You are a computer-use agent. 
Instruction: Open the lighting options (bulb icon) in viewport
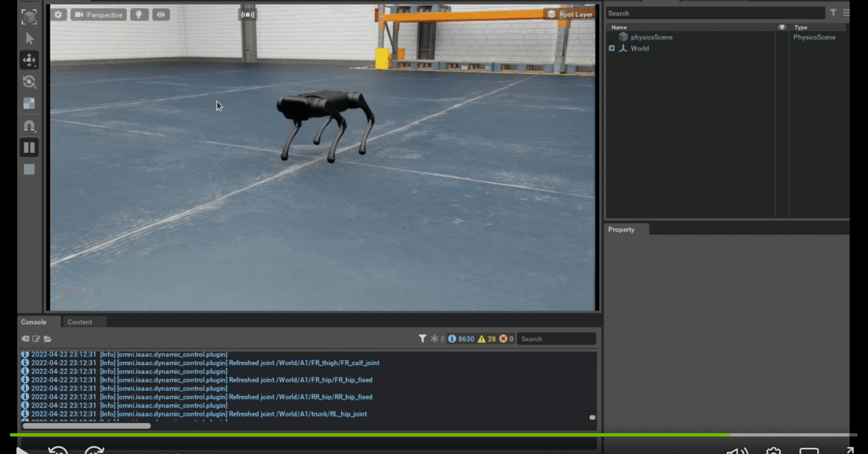139,14
